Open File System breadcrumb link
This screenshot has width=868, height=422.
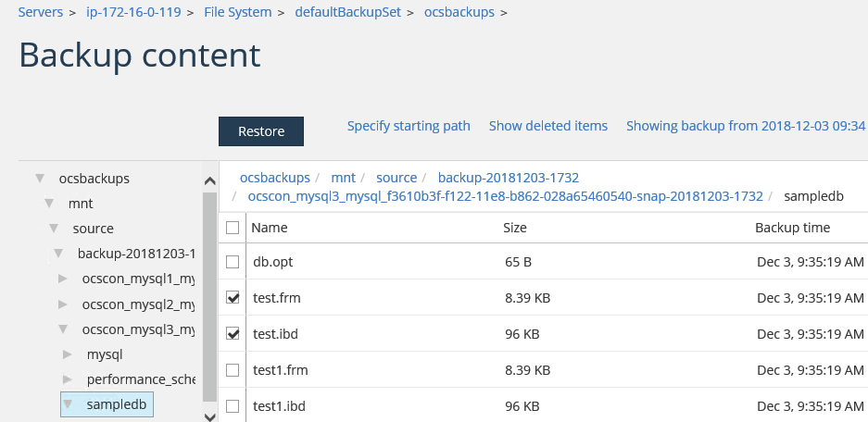237,12
